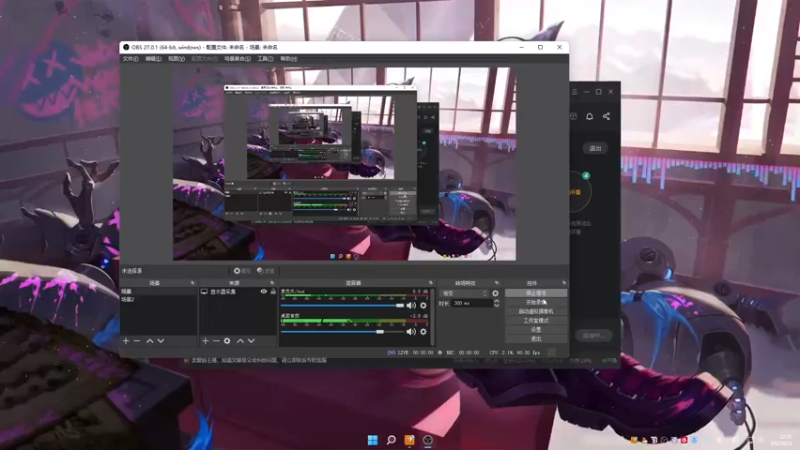This screenshot has height=450, width=800.
Task: Open taskbar search magnifier icon
Action: click(391, 440)
